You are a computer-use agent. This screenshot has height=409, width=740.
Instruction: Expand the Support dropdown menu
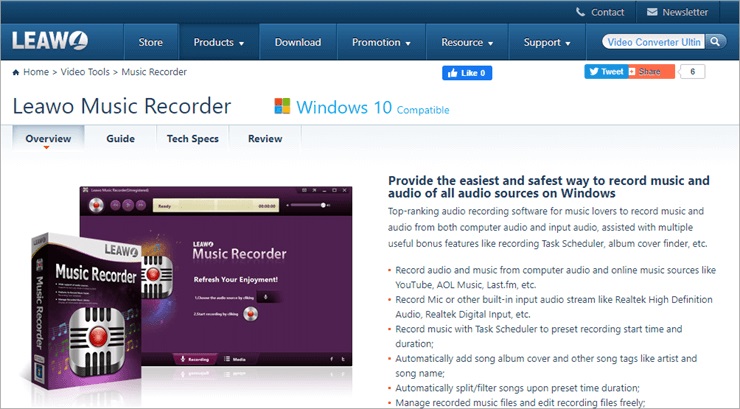click(547, 42)
